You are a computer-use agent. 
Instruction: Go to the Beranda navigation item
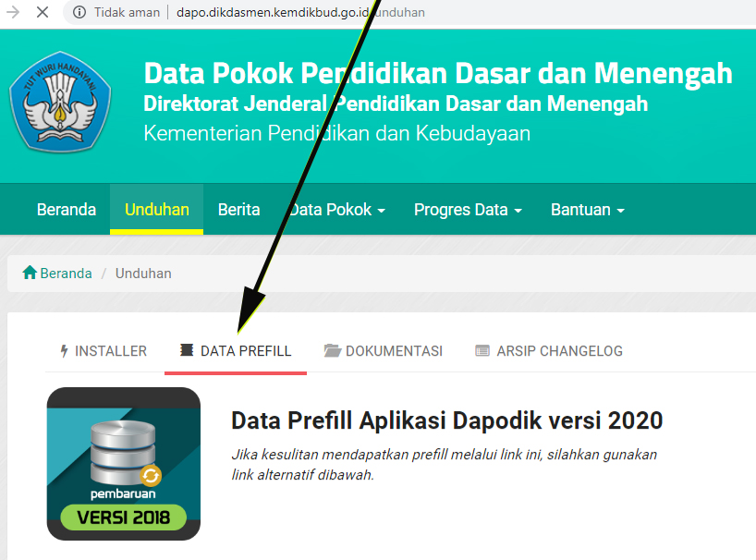point(67,210)
